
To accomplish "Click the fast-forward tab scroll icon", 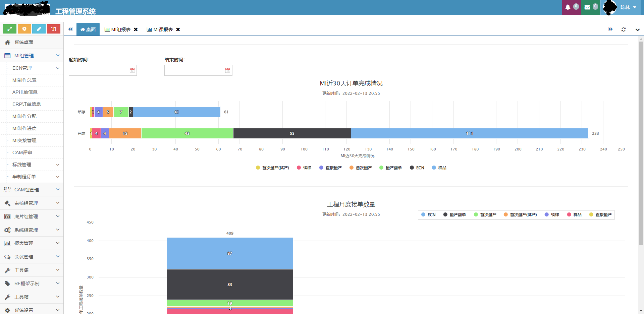I will click(x=610, y=29).
